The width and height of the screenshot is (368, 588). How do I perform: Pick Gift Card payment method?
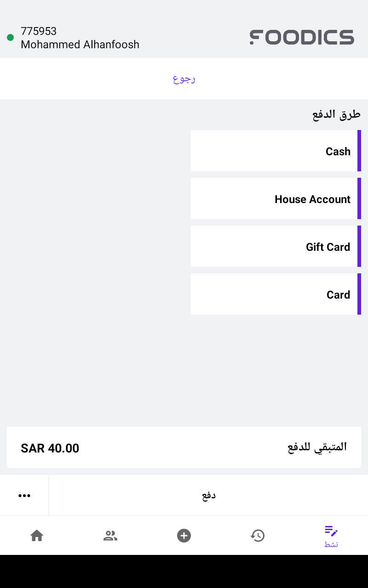(275, 247)
